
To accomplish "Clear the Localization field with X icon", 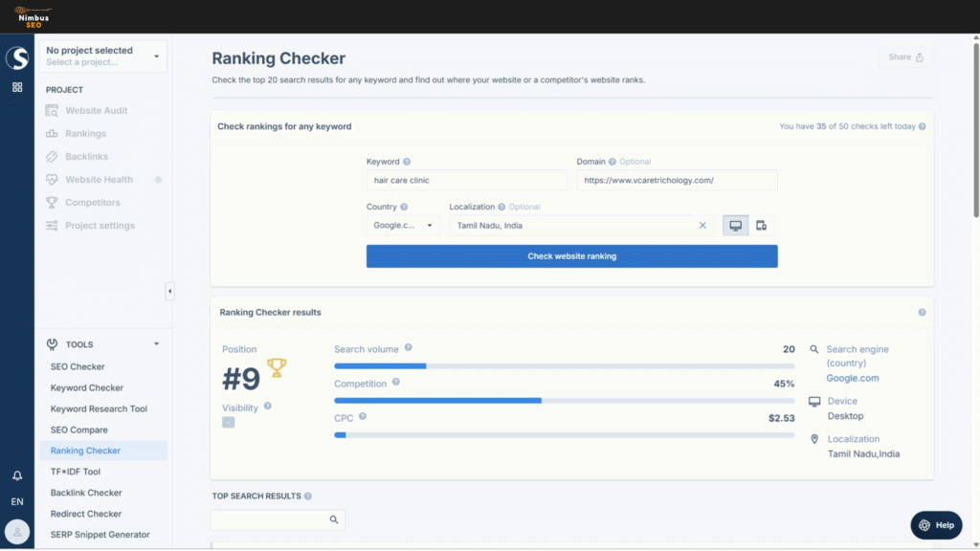I will [702, 226].
